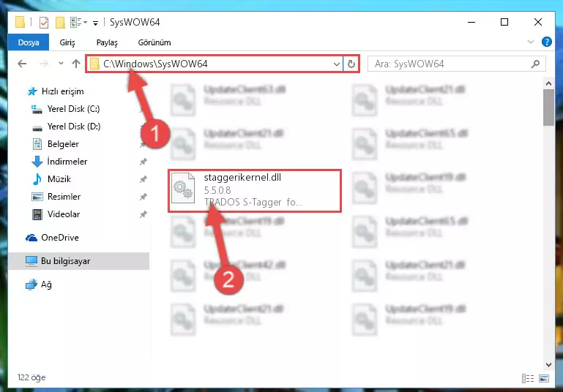
Task: Click the pin icon next to İndirmeler
Action: [x=143, y=162]
